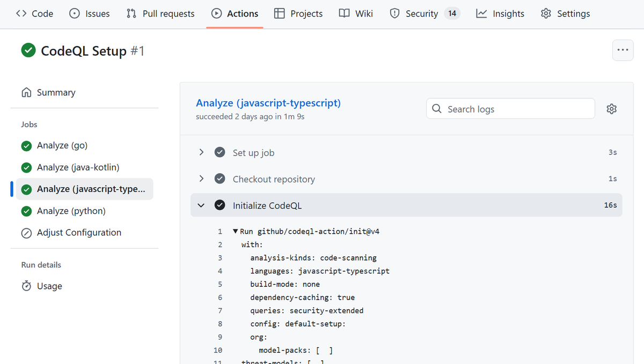Expand the Checkout repository step
Image resolution: width=644 pixels, height=364 pixels.
tap(201, 179)
